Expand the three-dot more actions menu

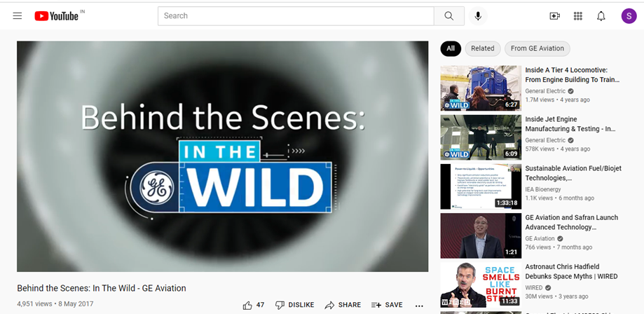[x=419, y=306]
